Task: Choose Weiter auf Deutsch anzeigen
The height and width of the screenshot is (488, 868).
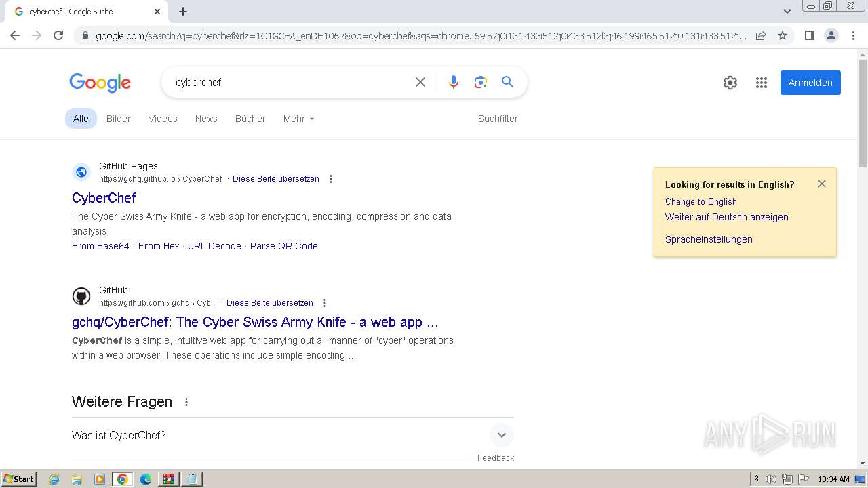Action: [727, 217]
